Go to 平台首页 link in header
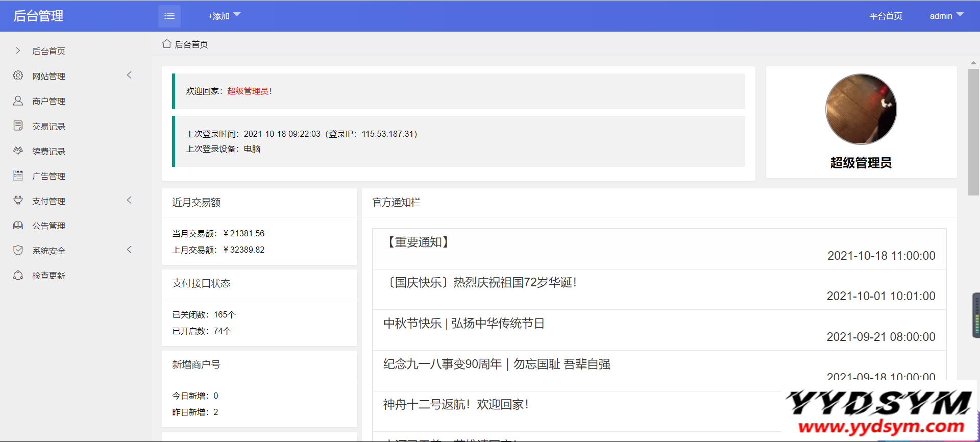 pos(886,16)
